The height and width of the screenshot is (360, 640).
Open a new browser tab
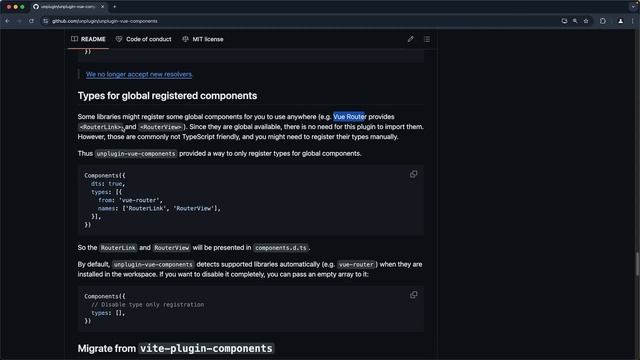(115, 7)
